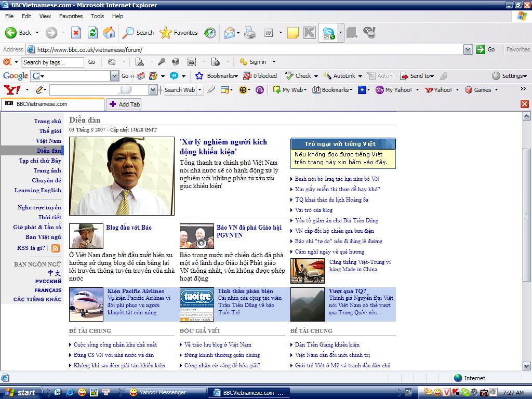Click the FRANÇAIS language link
This screenshot has width=532, height=399.
pyautogui.click(x=48, y=290)
